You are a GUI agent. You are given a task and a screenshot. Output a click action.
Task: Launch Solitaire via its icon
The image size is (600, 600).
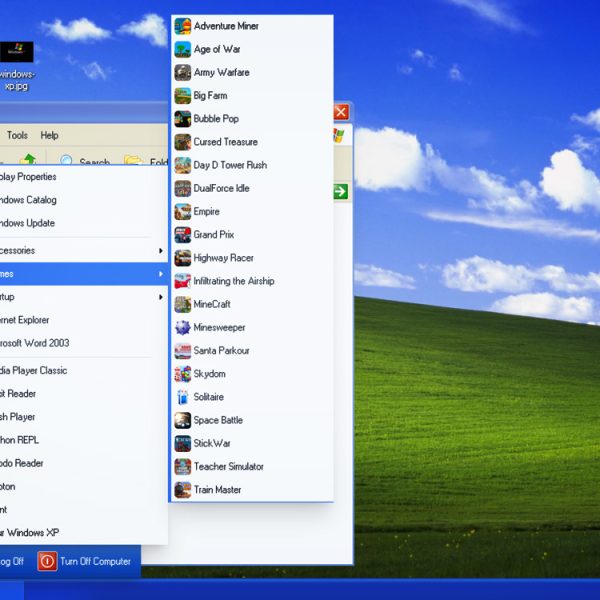click(x=183, y=397)
